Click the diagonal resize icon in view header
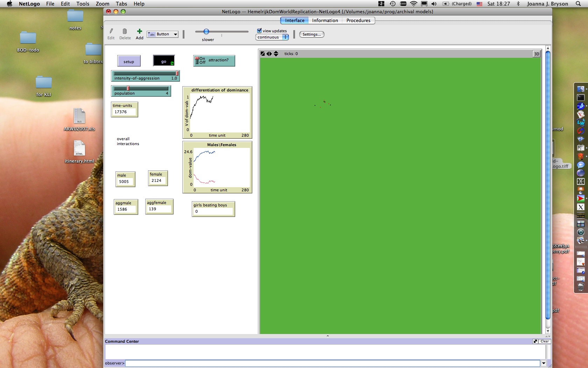The height and width of the screenshot is (368, 588). tap(262, 54)
